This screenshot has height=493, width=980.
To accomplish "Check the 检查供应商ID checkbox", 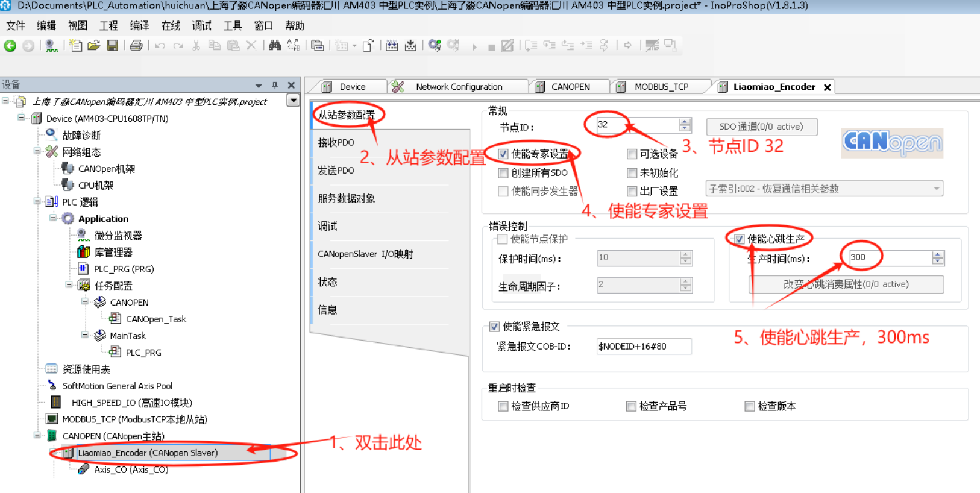I will (x=503, y=406).
